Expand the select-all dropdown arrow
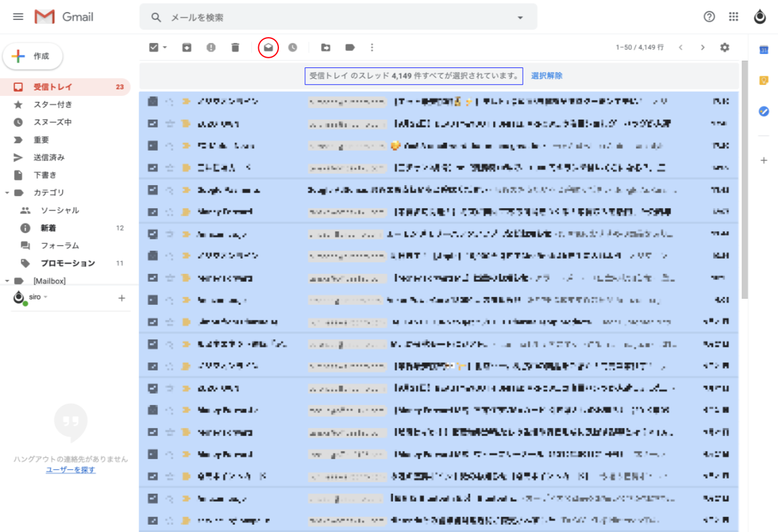 (165, 47)
